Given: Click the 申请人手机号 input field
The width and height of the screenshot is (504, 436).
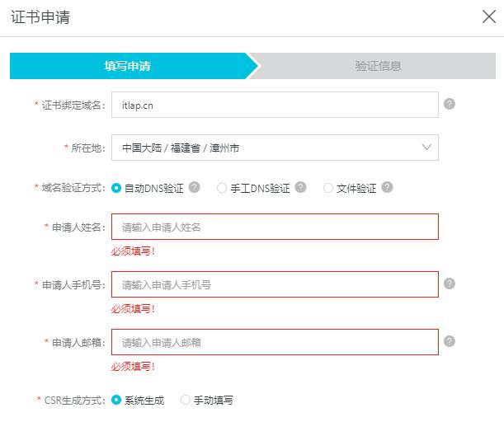Looking at the screenshot, I should (275, 284).
